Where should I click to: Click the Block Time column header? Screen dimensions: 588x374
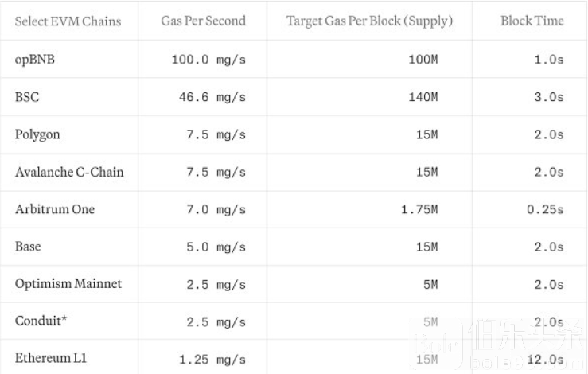click(x=531, y=21)
